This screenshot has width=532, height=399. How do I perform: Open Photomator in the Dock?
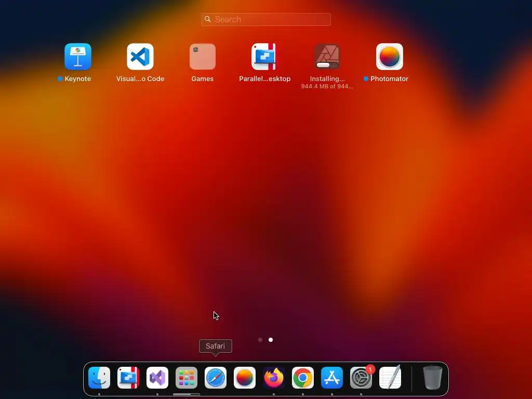(x=245, y=378)
